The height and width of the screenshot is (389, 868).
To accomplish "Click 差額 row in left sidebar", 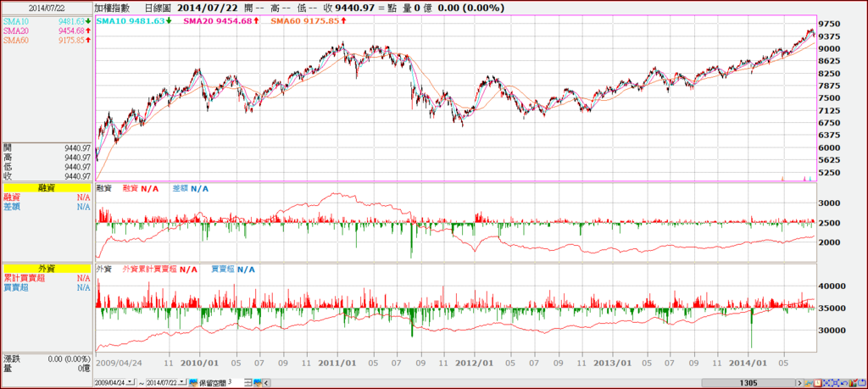I will pyautogui.click(x=47, y=207).
